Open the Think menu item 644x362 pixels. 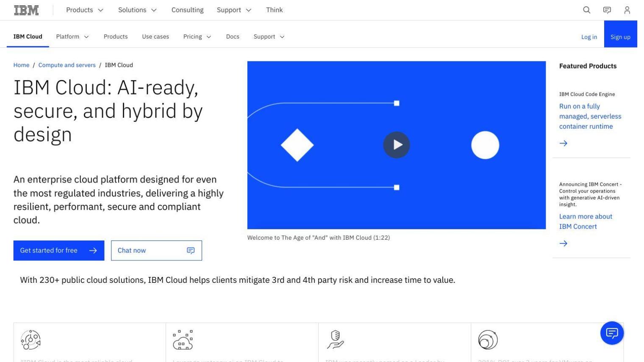(274, 10)
